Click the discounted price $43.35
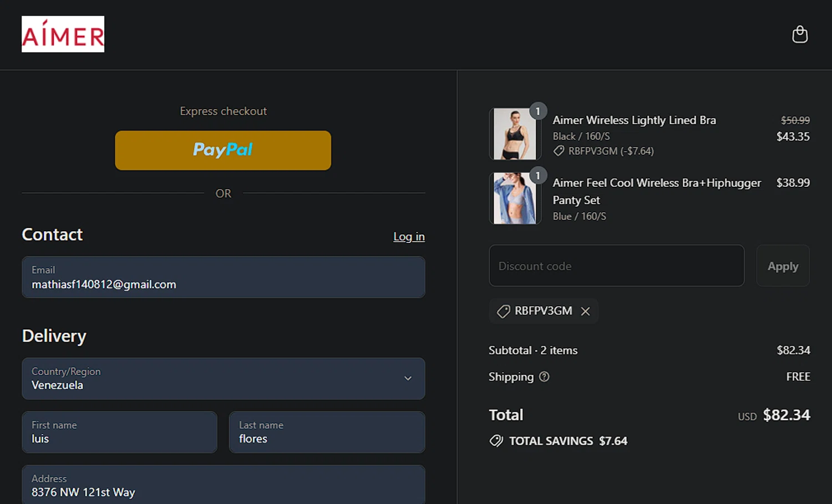The height and width of the screenshot is (504, 832). tap(793, 136)
